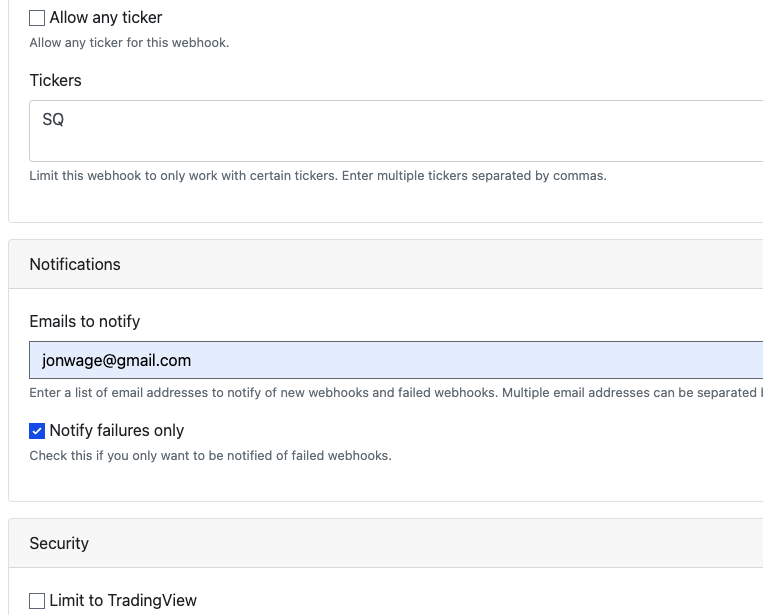Click the 'Notify failures only' label text
Viewport: 763px width, 615px height.
[x=116, y=431]
